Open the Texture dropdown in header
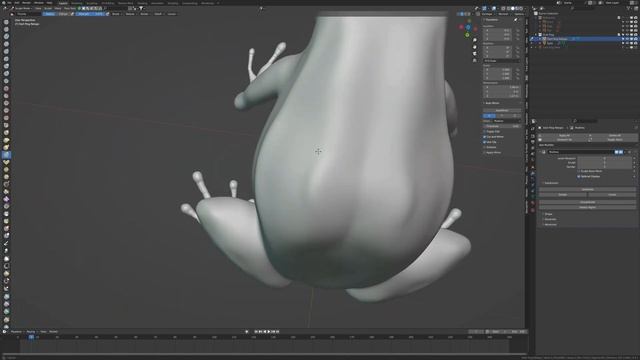 point(130,14)
